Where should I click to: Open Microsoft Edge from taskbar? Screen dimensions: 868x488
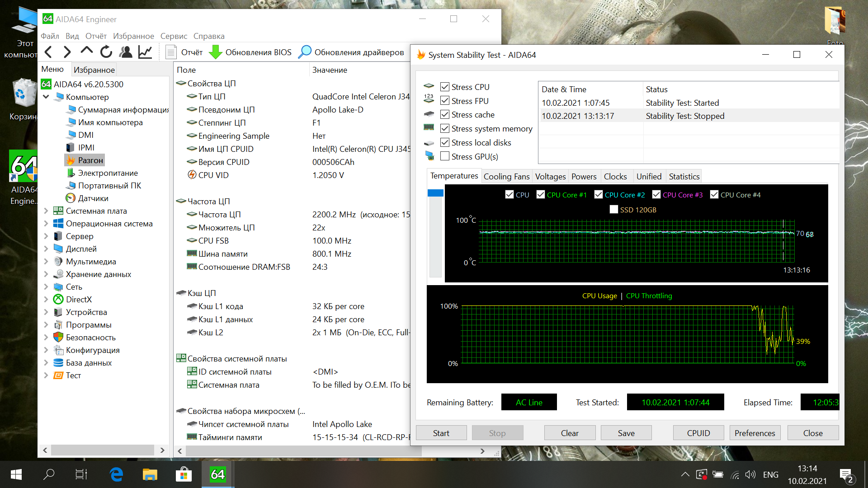click(x=116, y=474)
